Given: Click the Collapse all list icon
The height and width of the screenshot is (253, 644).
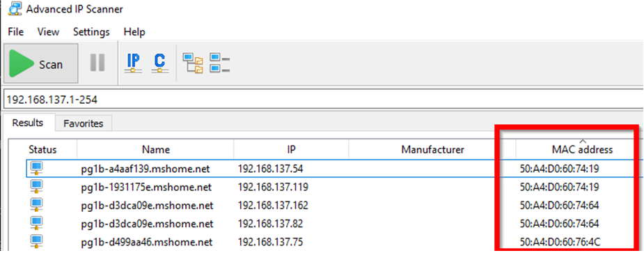Looking at the screenshot, I should coord(219,63).
